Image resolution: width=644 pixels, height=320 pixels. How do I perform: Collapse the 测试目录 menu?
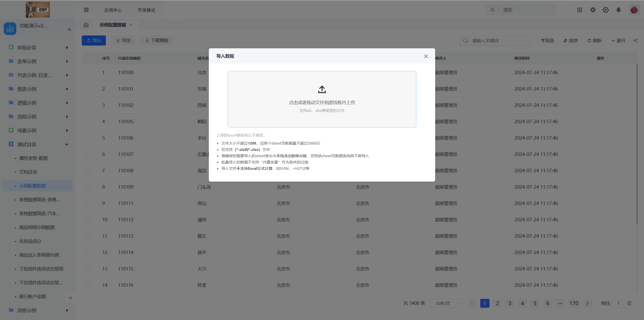pyautogui.click(x=38, y=144)
